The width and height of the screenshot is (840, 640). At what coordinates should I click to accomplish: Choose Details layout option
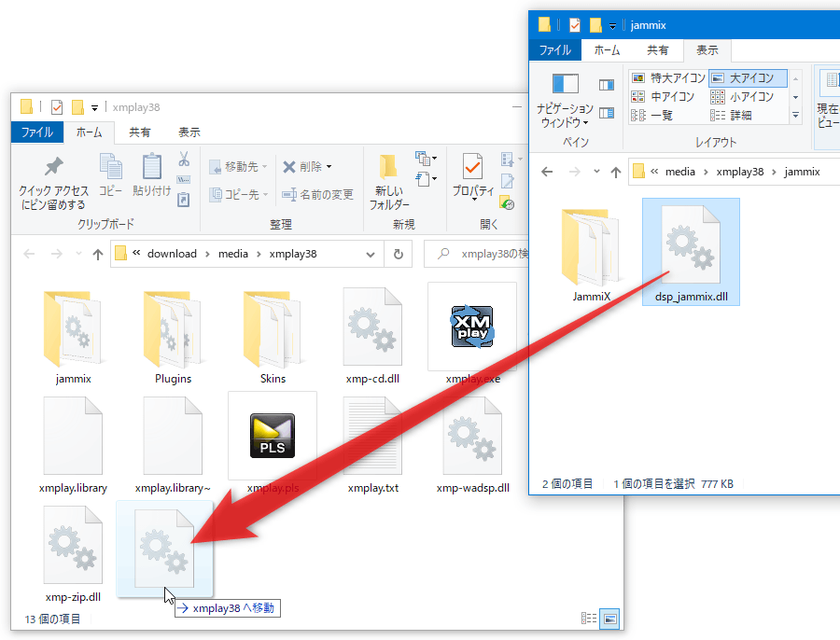click(731, 115)
